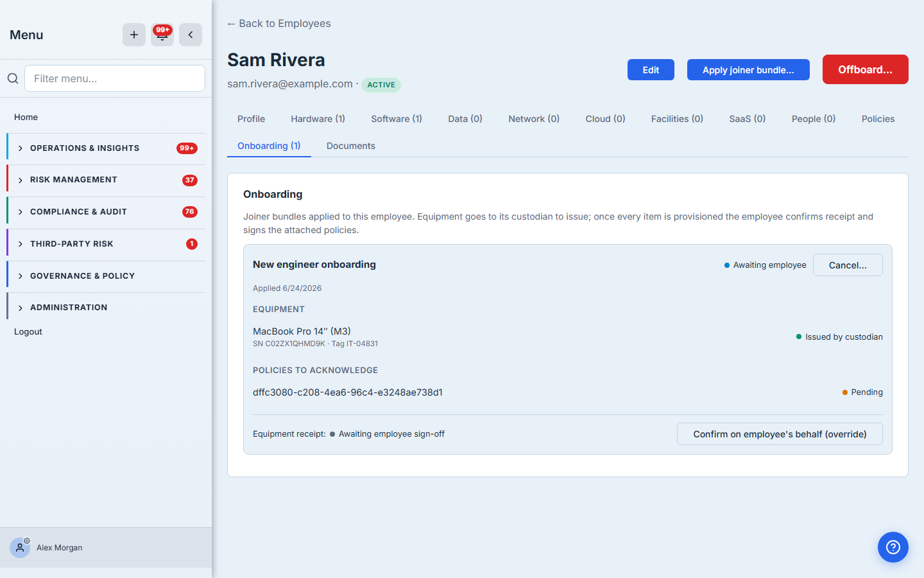Click the Pending policy status
This screenshot has width=924, height=578.
click(862, 392)
